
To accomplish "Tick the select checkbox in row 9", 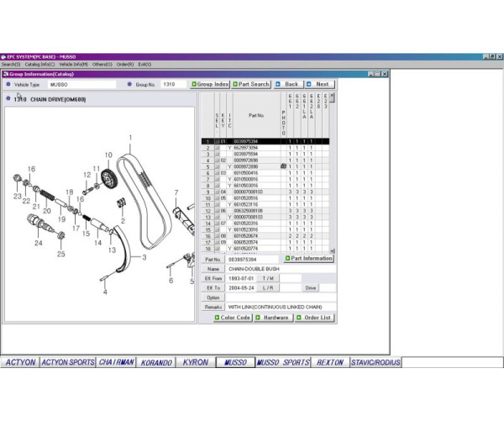I will pyautogui.click(x=217, y=192).
